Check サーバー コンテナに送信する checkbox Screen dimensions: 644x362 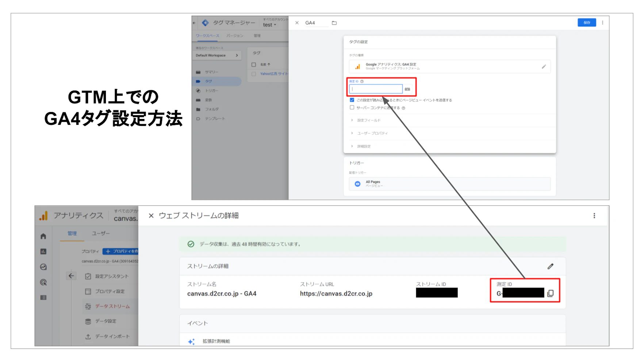click(x=352, y=108)
